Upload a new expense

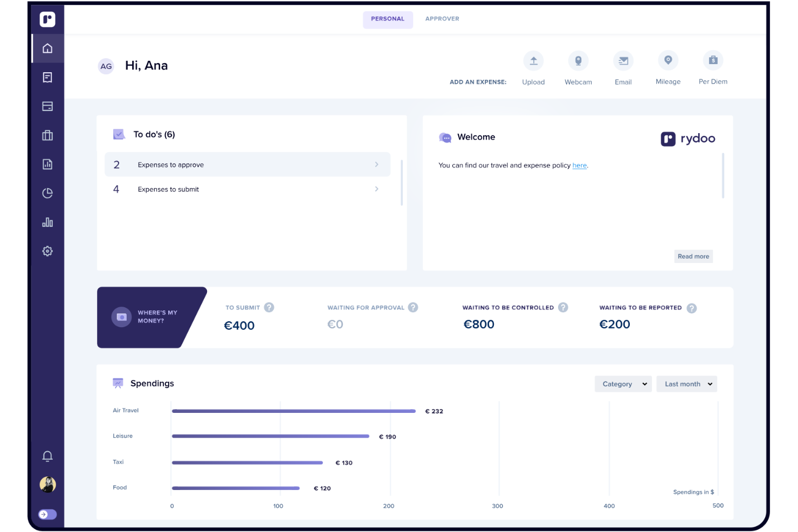[x=533, y=61]
